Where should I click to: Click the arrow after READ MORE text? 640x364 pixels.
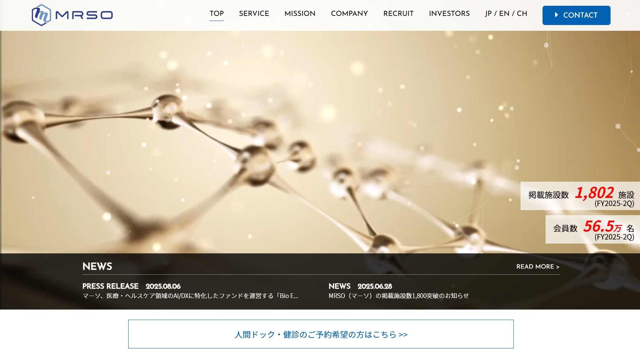pos(558,267)
